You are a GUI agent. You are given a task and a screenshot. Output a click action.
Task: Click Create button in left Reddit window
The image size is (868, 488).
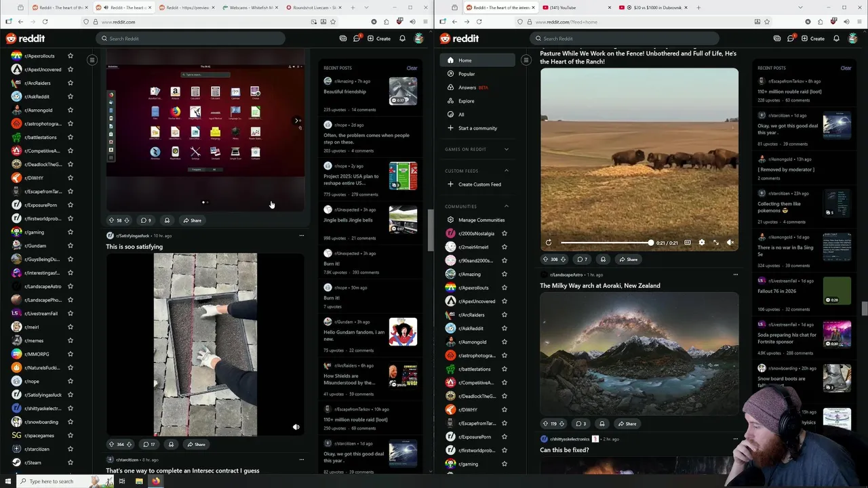pyautogui.click(x=379, y=39)
